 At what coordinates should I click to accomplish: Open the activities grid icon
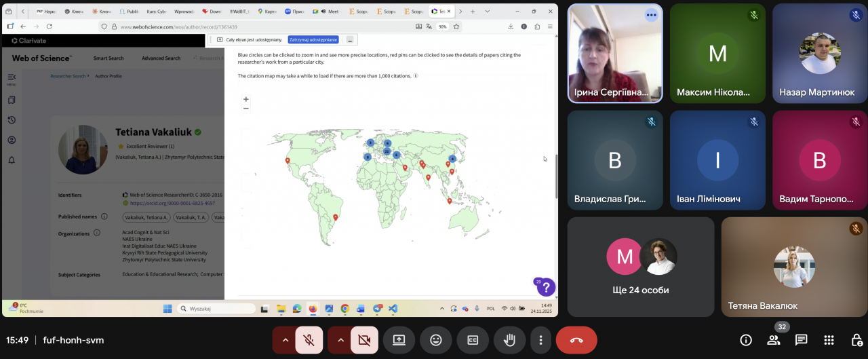coord(829,340)
